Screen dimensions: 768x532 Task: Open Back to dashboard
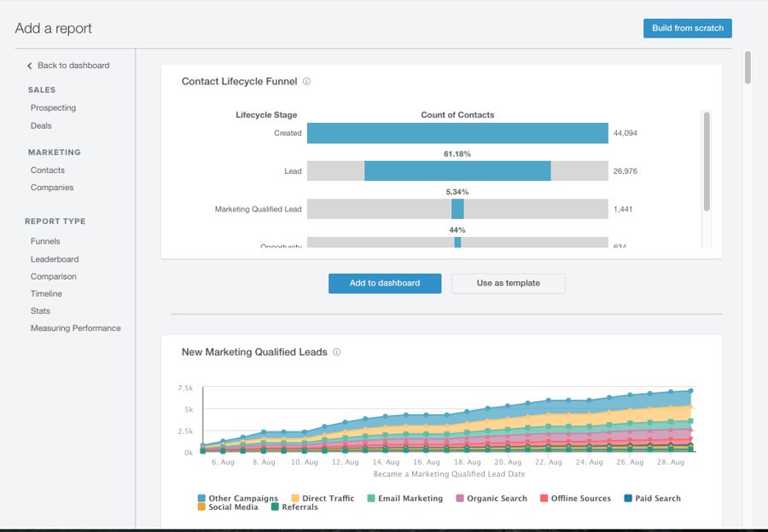tap(73, 65)
